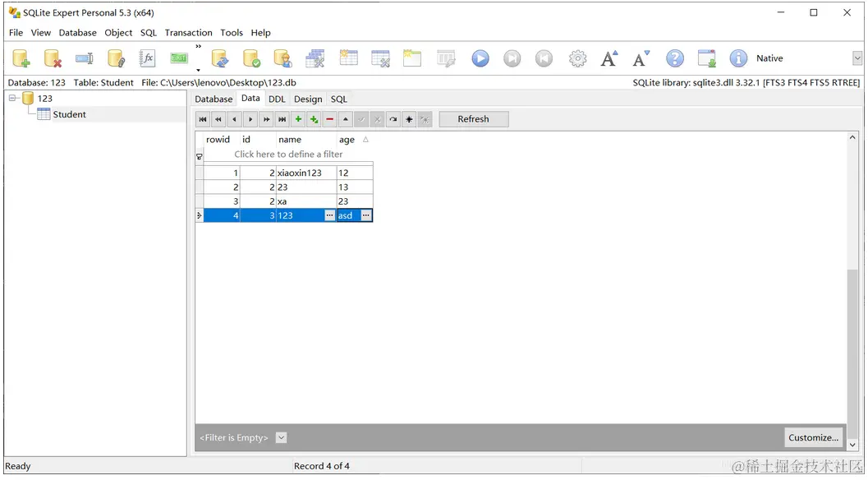Viewport: 868px width, 480px height.
Task: Open the ellipsis editor for the asd cell
Action: (x=366, y=215)
